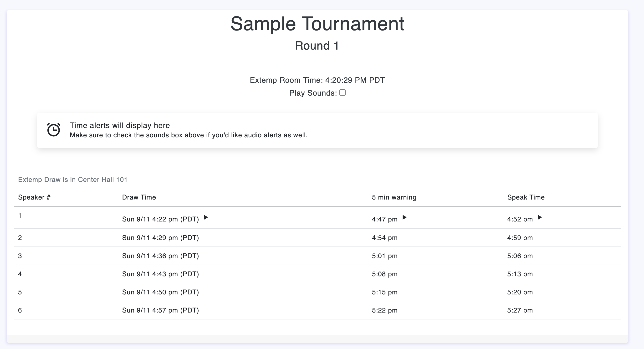
Task: Click the Extemp Room Time clock text
Action: coord(317,80)
